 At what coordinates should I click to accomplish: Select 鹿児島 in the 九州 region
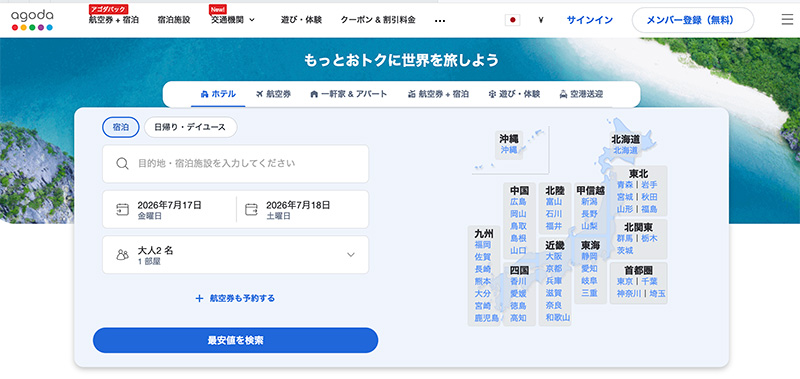tap(487, 318)
